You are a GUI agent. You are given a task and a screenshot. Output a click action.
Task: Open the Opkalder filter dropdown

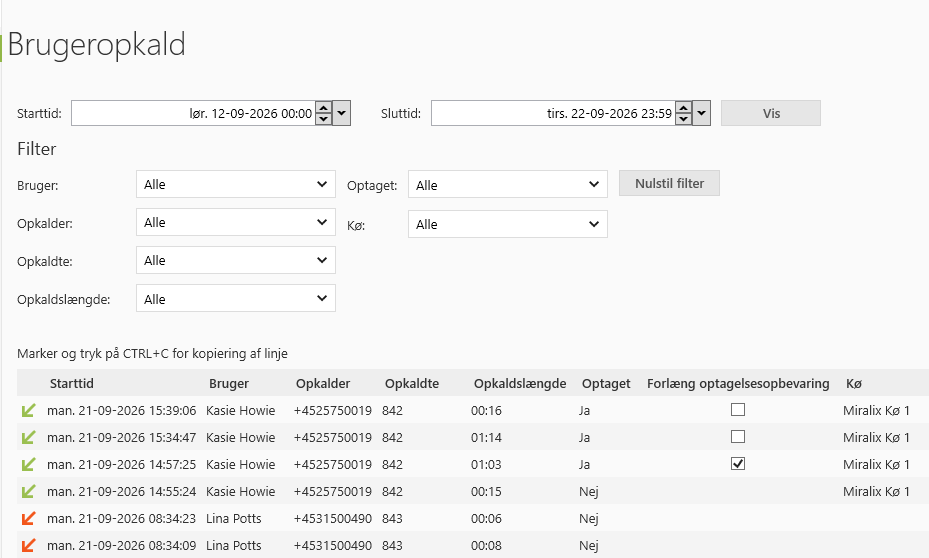[236, 222]
